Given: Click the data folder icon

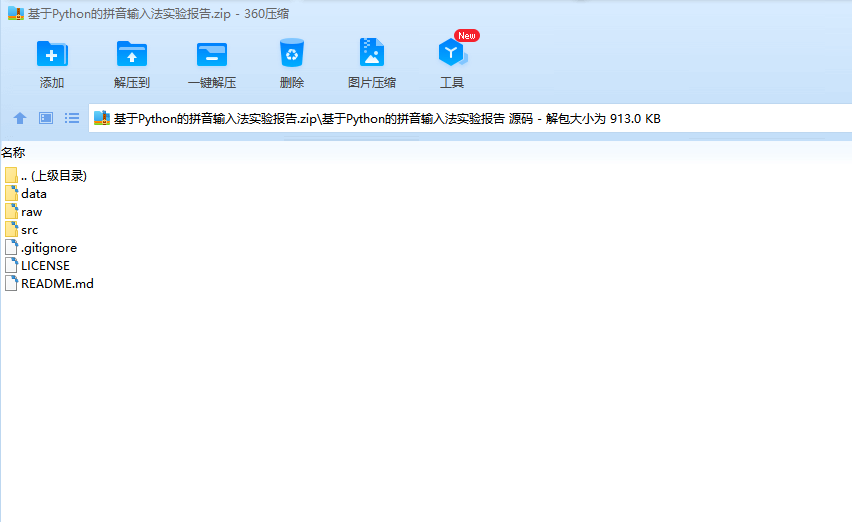Looking at the screenshot, I should (11, 193).
